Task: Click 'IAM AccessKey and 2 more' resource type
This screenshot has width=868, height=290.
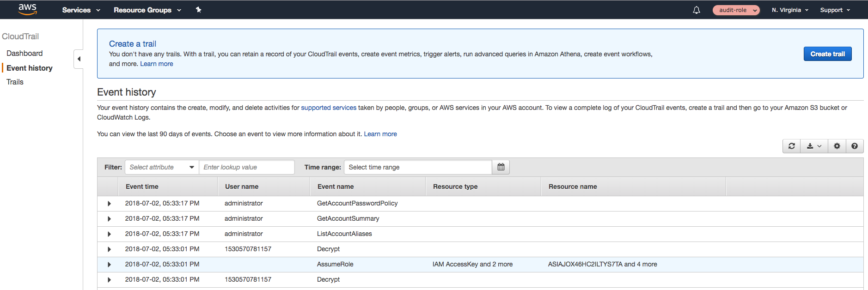Action: pyautogui.click(x=472, y=264)
